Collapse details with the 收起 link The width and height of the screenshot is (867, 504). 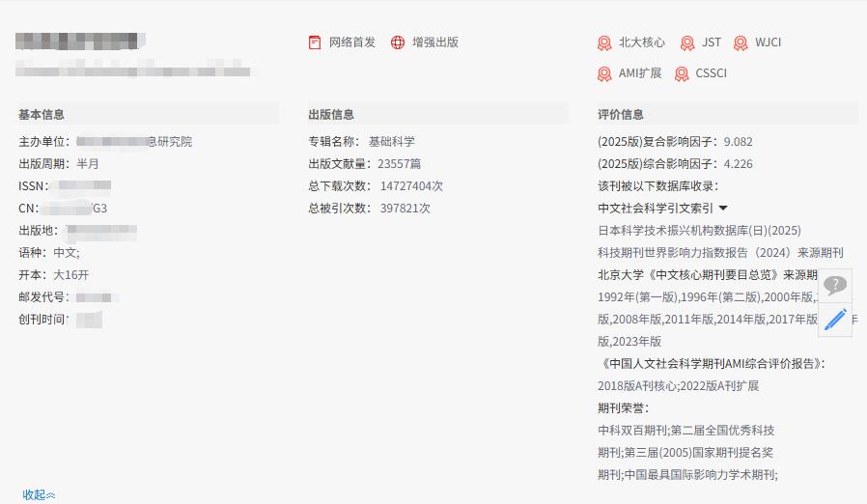point(39,494)
